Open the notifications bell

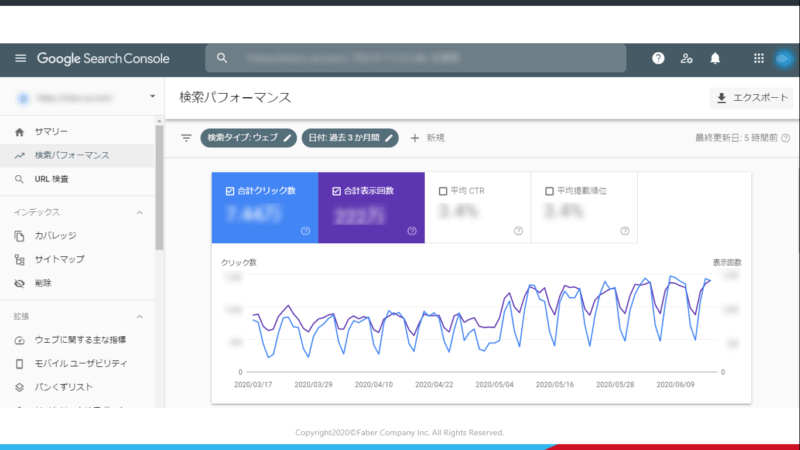pos(715,59)
